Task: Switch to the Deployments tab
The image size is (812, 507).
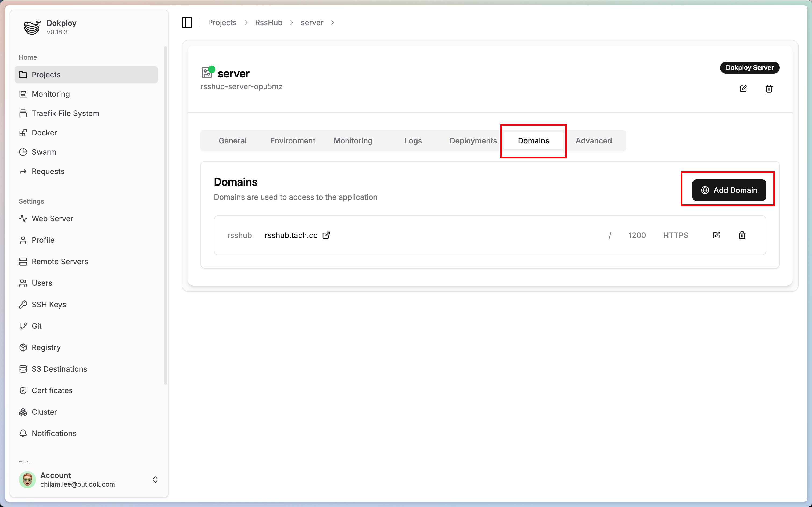Action: pyautogui.click(x=473, y=140)
